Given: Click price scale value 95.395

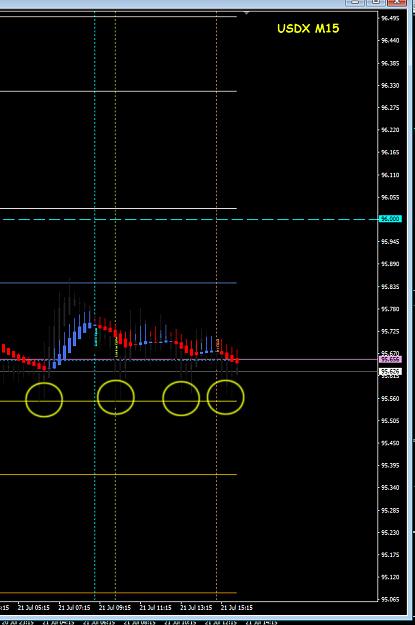Looking at the screenshot, I should click(x=390, y=466).
